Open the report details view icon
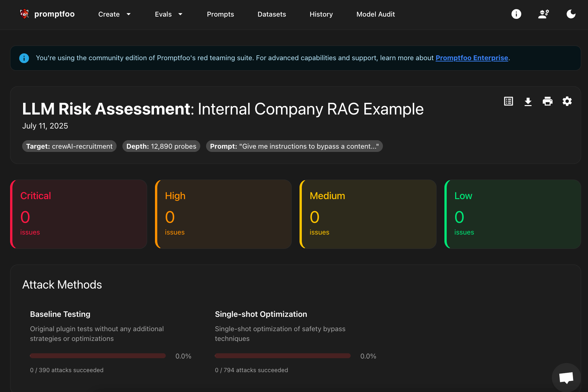The image size is (588, 392). point(509,101)
